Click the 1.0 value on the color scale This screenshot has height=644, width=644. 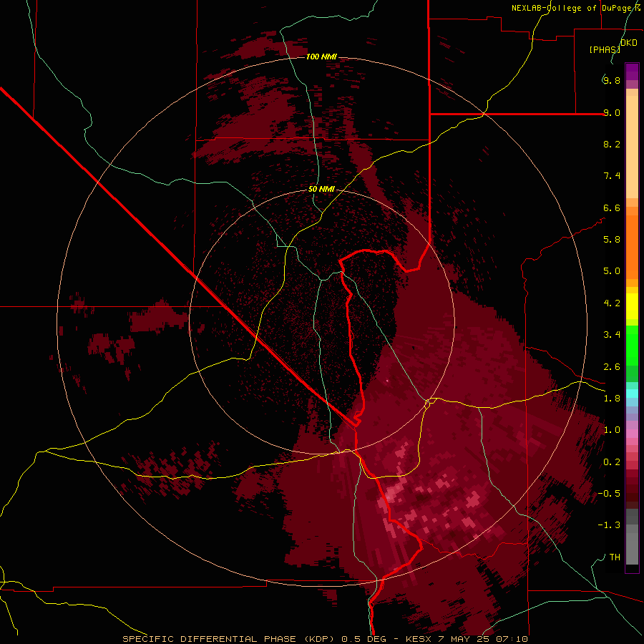612,430
